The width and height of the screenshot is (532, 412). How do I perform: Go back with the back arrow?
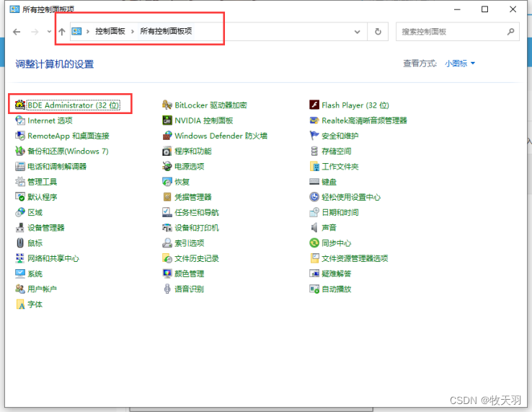pyautogui.click(x=17, y=32)
